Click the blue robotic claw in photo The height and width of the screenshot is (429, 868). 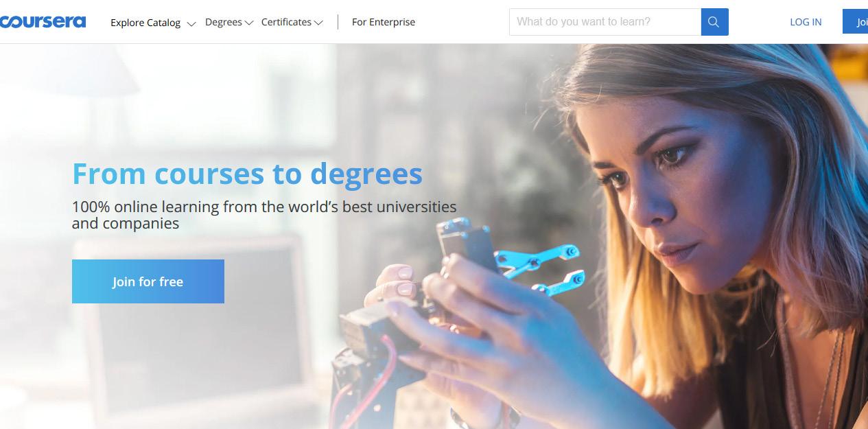[x=539, y=264]
